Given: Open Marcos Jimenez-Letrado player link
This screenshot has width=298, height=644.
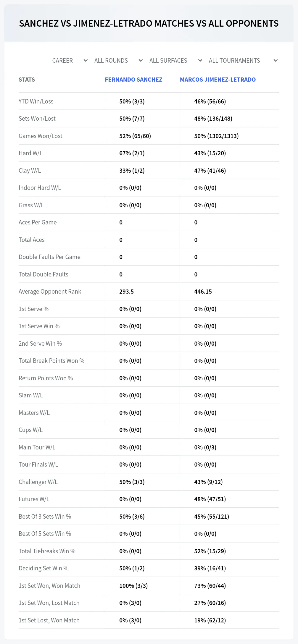Looking at the screenshot, I should pyautogui.click(x=218, y=80).
